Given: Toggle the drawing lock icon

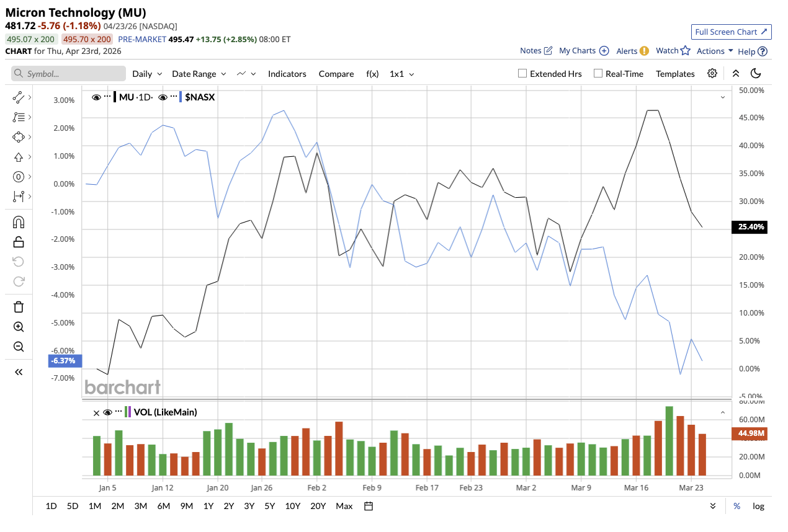Looking at the screenshot, I should pyautogui.click(x=19, y=242).
